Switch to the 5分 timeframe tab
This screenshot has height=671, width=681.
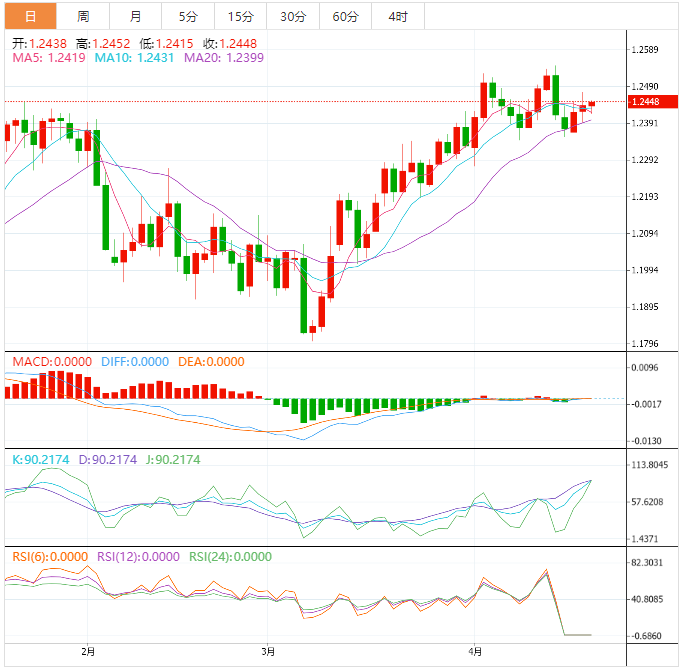(x=188, y=16)
